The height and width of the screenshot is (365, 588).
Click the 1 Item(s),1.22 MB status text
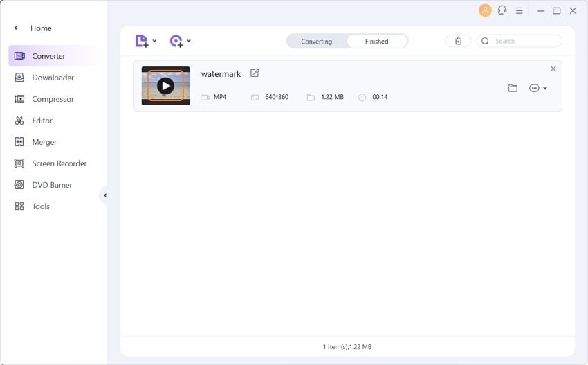click(347, 346)
